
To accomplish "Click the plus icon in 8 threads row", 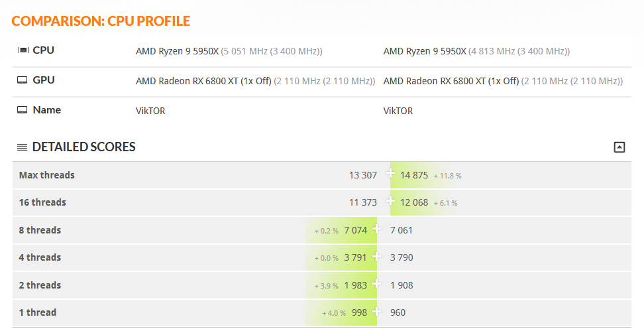I will point(377,230).
